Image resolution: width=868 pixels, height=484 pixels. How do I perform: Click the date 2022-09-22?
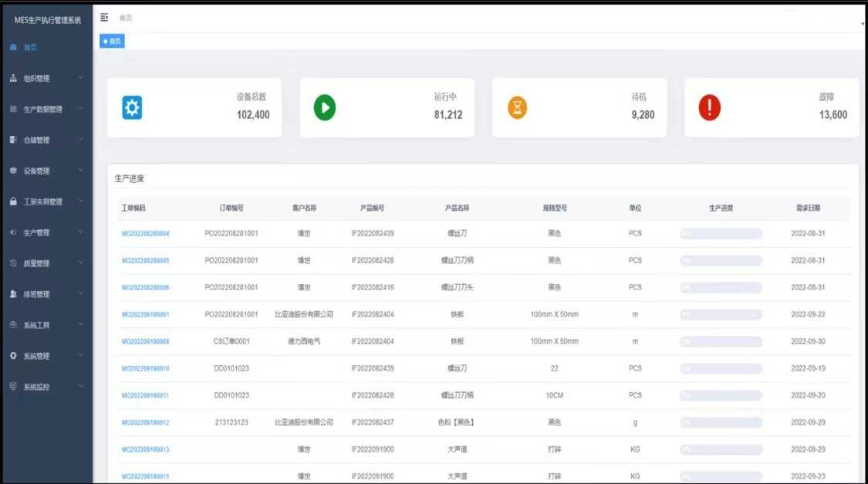809,314
